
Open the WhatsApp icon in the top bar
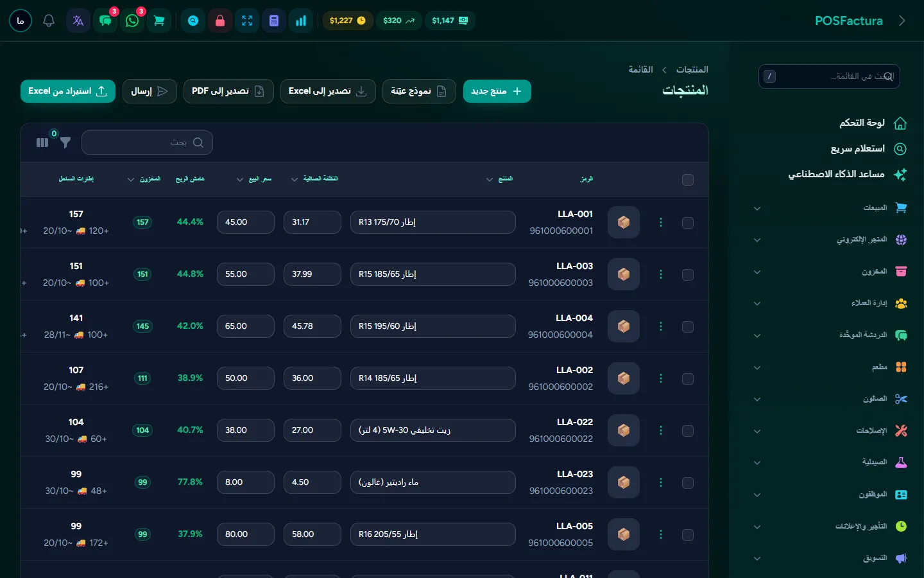click(132, 21)
